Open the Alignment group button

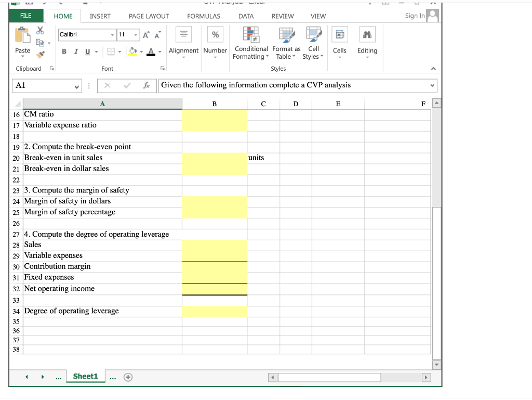pyautogui.click(x=183, y=43)
